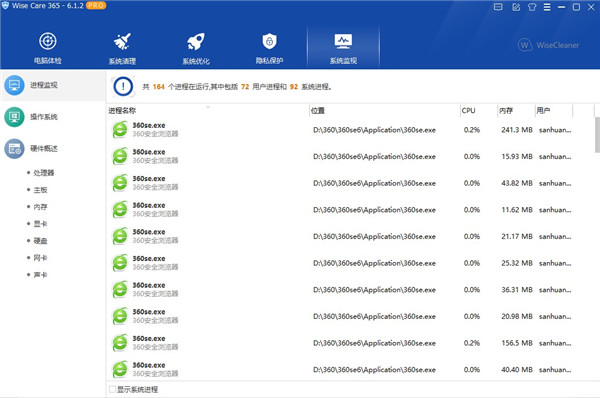
Task: Click the feedback message icon in title bar
Action: click(x=498, y=7)
